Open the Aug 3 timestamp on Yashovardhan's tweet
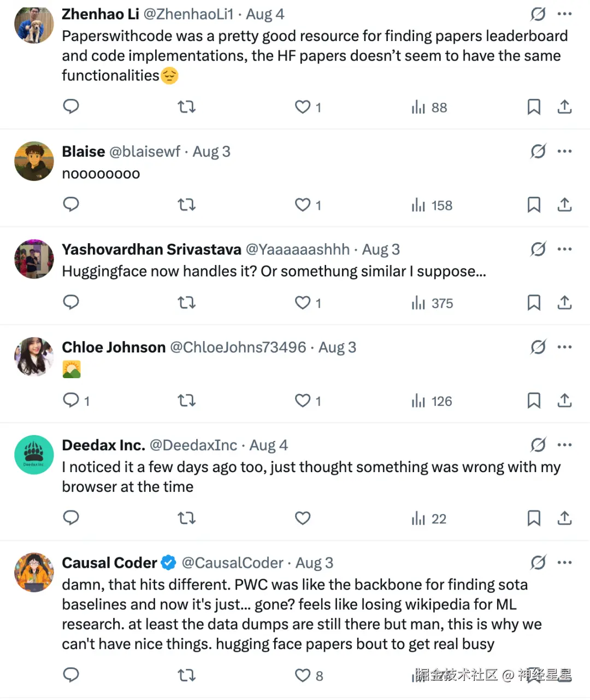The width and height of the screenshot is (590, 700). (x=381, y=250)
